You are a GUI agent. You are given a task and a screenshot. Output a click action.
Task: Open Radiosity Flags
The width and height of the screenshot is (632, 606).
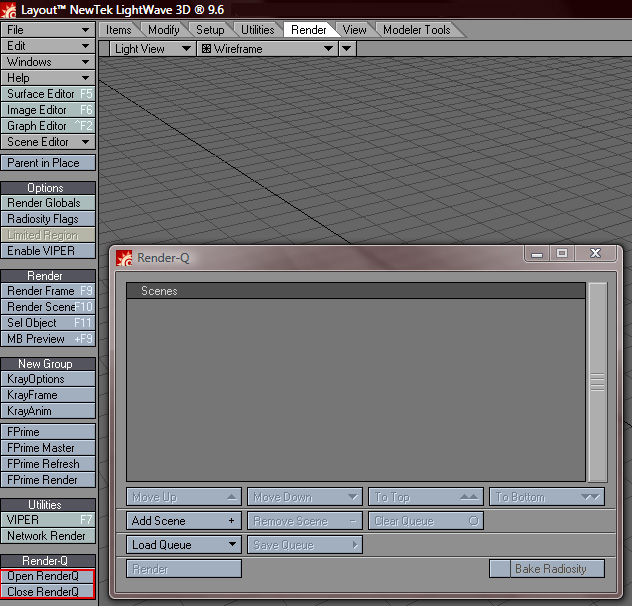(48, 219)
